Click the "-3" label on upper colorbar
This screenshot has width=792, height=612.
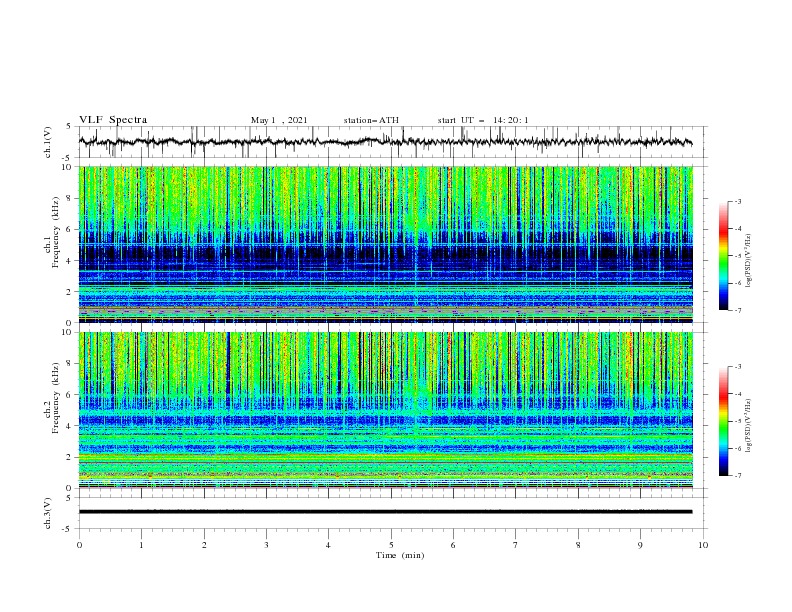pos(738,201)
